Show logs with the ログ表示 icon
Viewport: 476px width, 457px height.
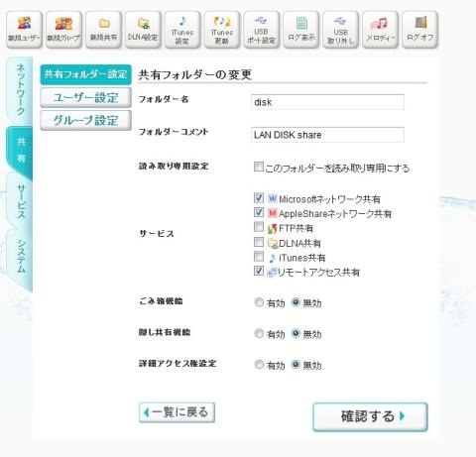click(x=301, y=30)
